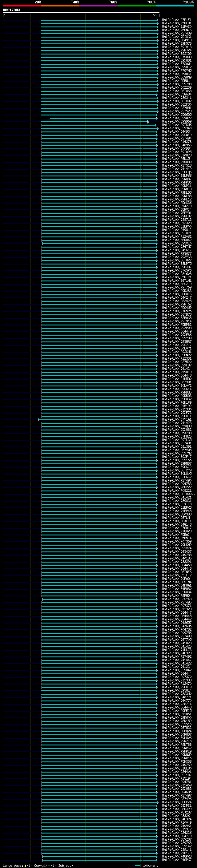The image size is (197, 868).
Task: Click the UniRef100_B6SUM9 label
Action: pos(176,78)
